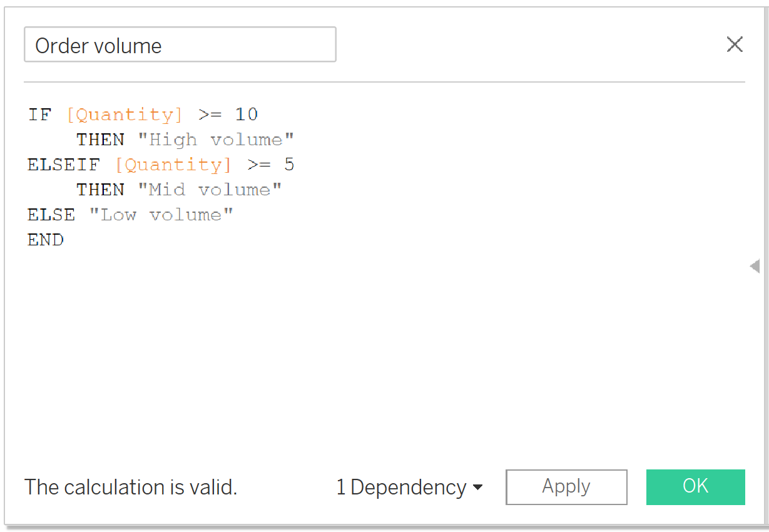Click the number 5 in the formula
769x532 pixels.
[289, 165]
